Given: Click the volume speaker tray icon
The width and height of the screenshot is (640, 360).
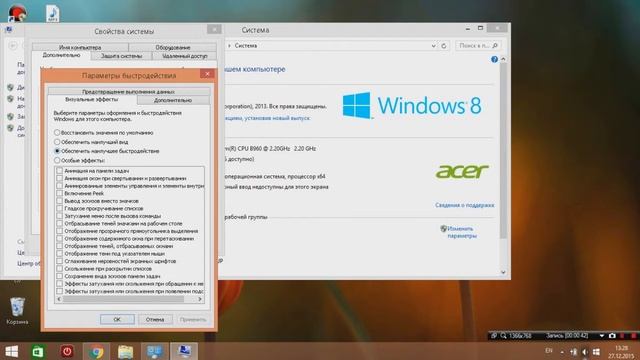Looking at the screenshot, I should [585, 351].
